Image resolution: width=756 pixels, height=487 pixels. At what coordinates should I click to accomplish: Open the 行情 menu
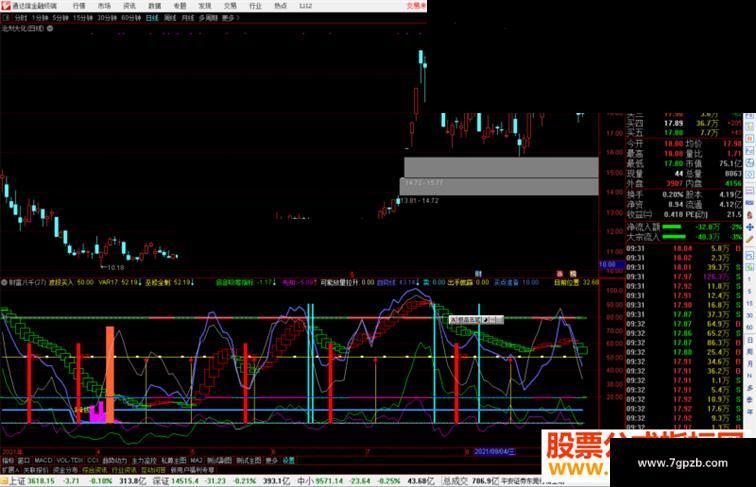(79, 6)
